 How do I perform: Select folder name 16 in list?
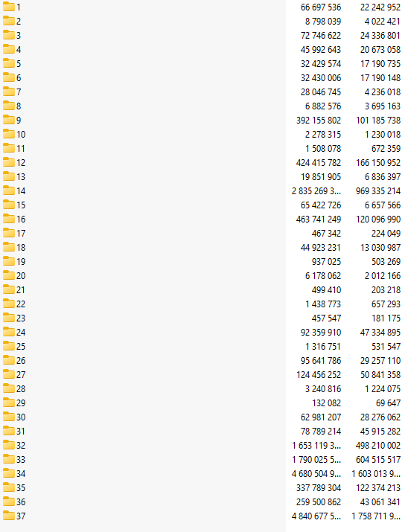(21, 219)
